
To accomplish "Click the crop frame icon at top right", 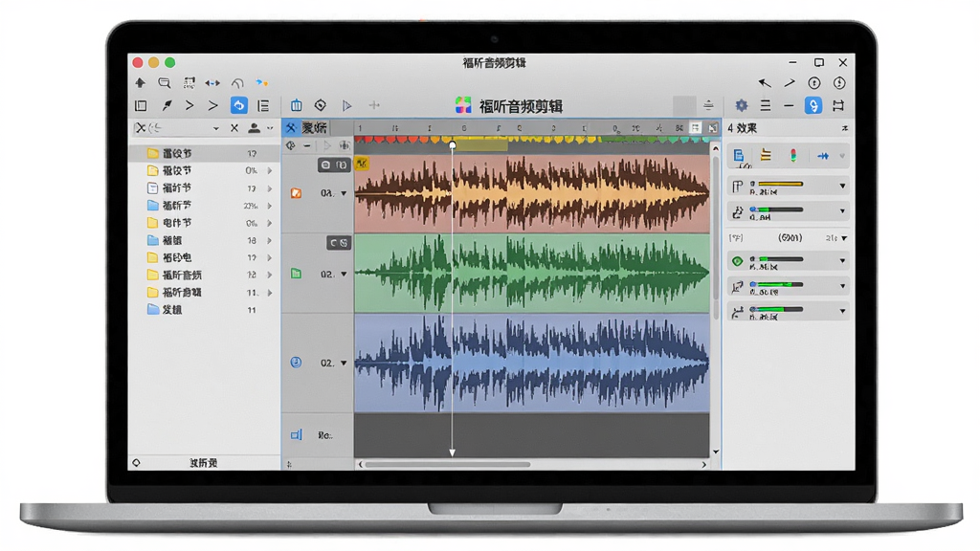I will point(838,105).
